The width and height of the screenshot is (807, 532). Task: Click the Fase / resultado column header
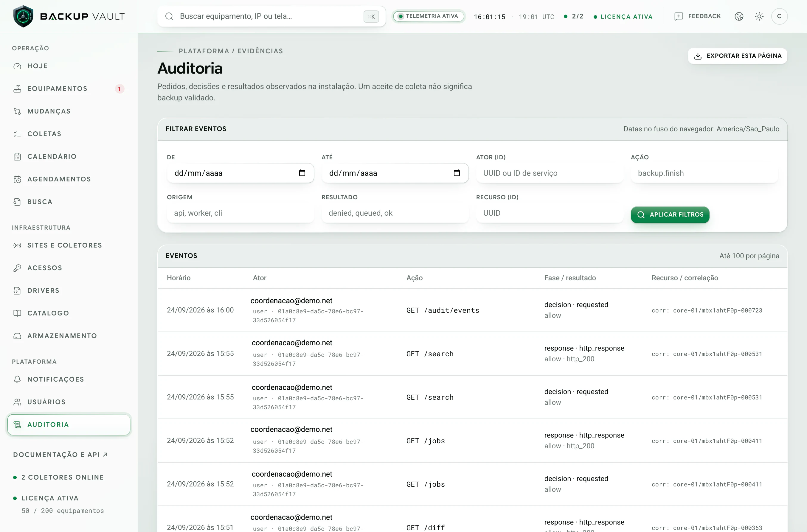570,278
